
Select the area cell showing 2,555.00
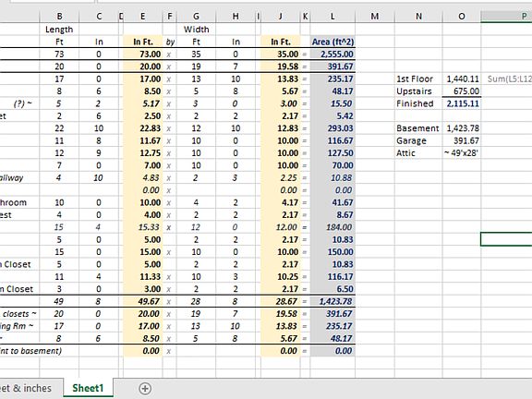click(x=332, y=54)
